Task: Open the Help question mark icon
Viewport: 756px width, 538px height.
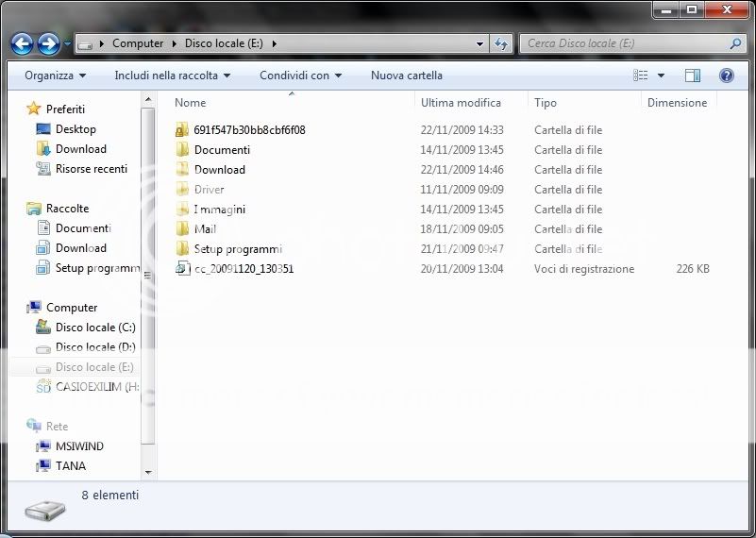Action: click(x=726, y=76)
